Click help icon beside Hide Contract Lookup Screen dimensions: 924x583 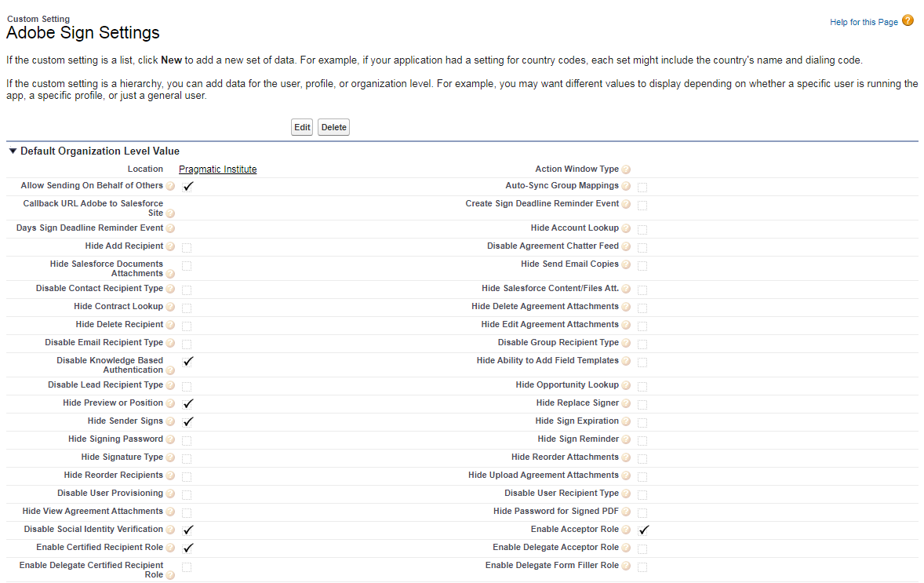[x=170, y=307]
